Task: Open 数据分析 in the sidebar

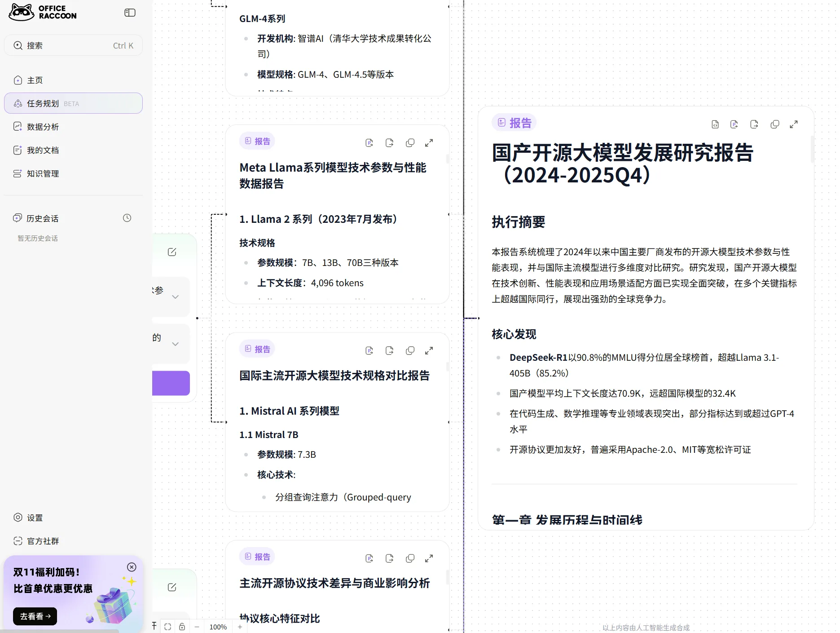Action: [x=43, y=127]
